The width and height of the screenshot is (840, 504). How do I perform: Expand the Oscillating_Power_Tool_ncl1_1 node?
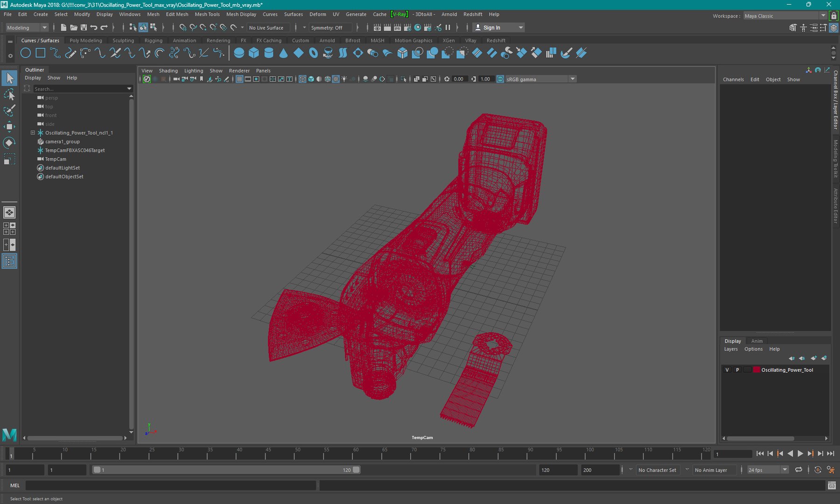pyautogui.click(x=33, y=133)
